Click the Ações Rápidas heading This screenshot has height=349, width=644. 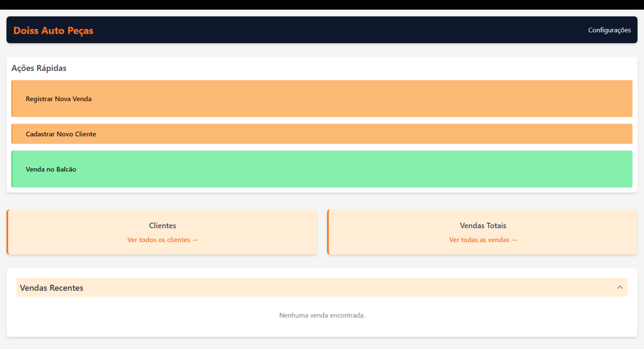click(x=39, y=68)
